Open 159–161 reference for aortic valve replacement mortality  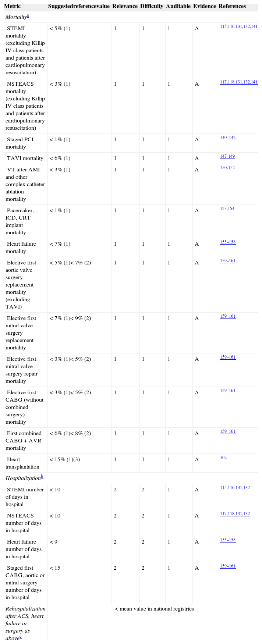coord(227,261)
